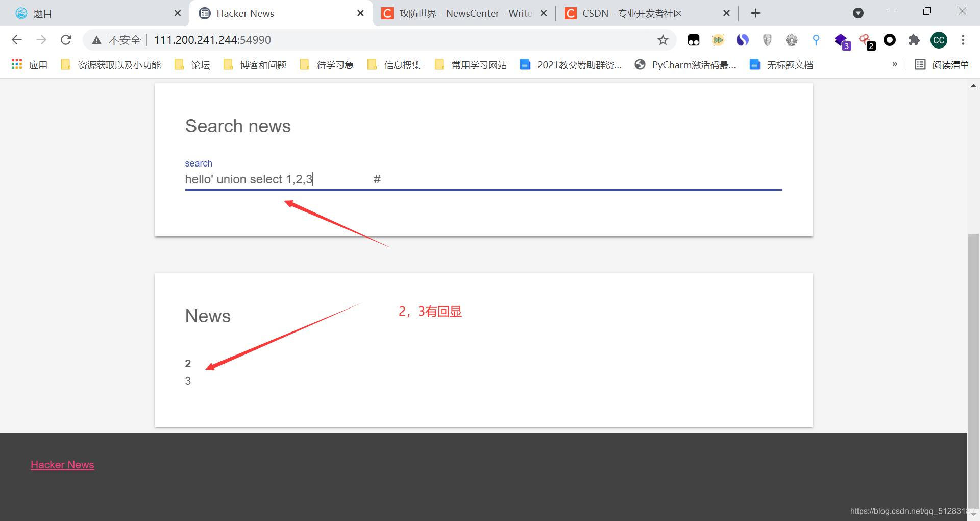
Task: Open the grey shield extension icon
Action: point(767,40)
